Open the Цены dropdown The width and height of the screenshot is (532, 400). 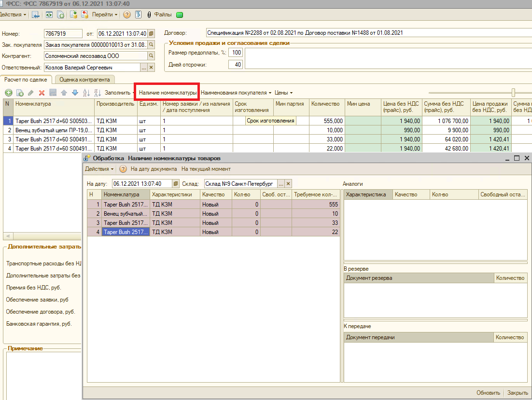(283, 93)
